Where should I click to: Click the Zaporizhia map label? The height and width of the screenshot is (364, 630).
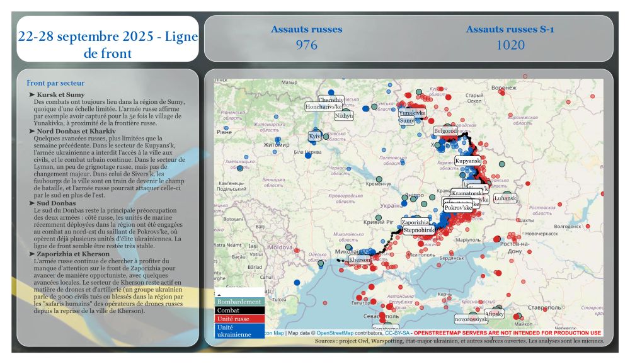pos(415,222)
